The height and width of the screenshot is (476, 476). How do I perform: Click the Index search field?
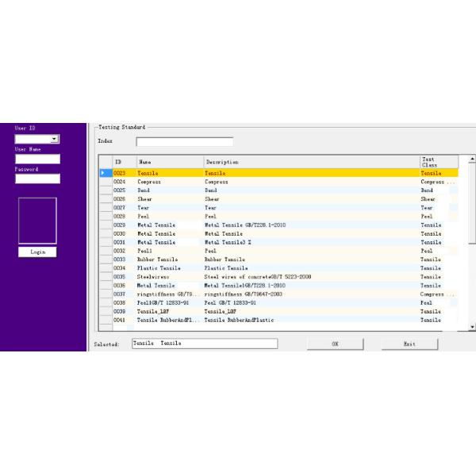point(184,142)
